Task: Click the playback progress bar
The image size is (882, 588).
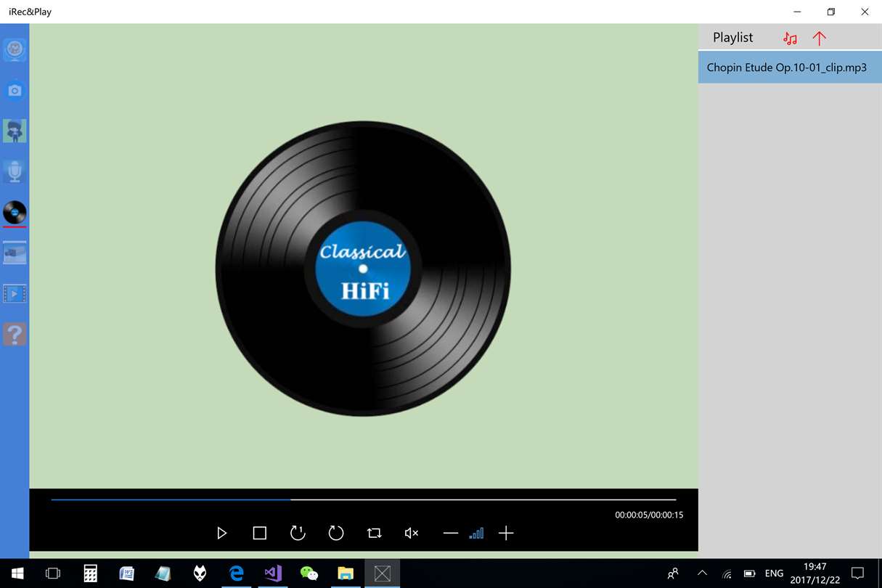Action: coord(364,499)
